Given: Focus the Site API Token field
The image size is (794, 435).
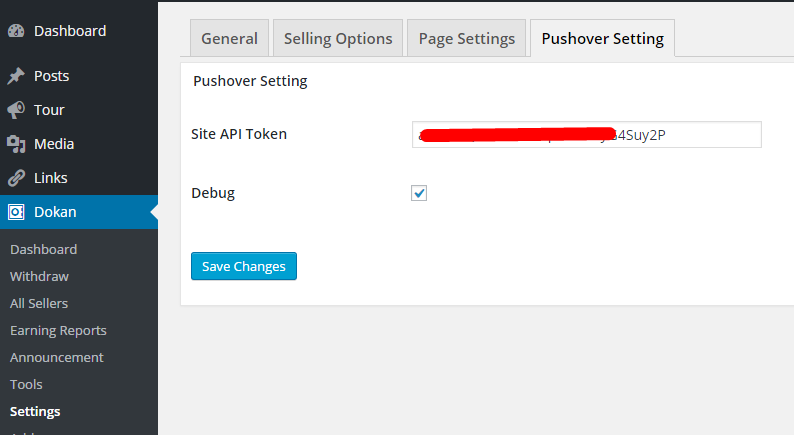Looking at the screenshot, I should point(586,135).
